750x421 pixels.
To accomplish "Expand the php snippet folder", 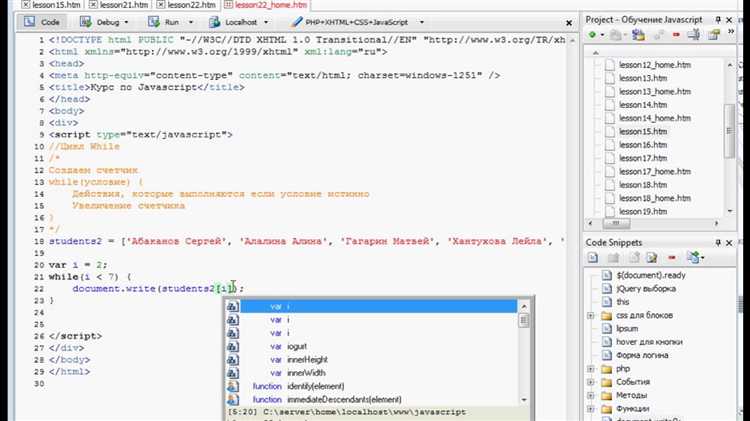I will [x=591, y=369].
